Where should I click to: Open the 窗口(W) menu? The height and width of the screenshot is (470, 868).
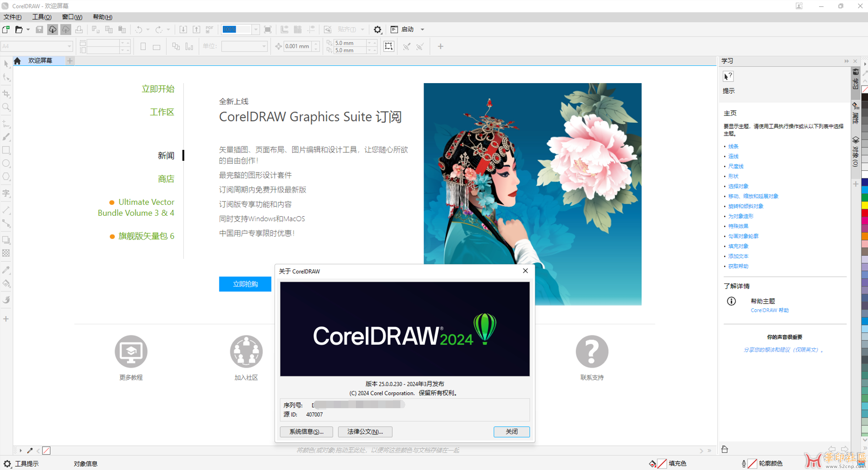pyautogui.click(x=72, y=17)
